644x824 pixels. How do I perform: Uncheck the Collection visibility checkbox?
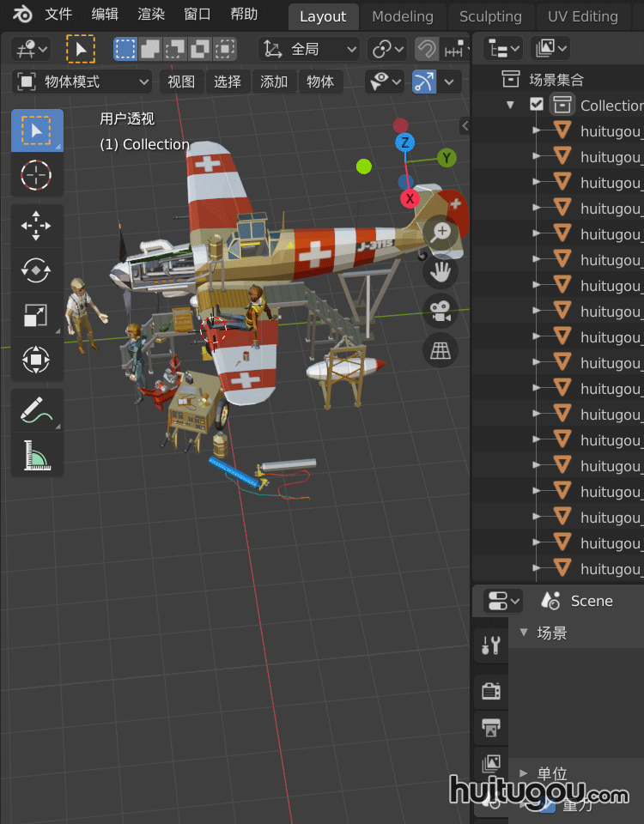[537, 105]
